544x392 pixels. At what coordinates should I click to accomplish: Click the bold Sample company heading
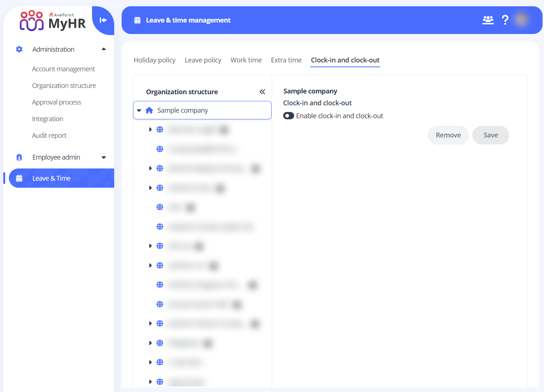(x=310, y=91)
